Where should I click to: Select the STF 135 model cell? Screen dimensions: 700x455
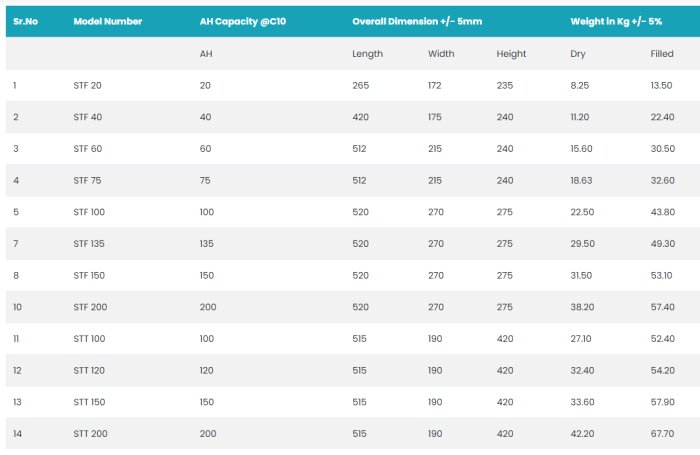tap(90, 244)
